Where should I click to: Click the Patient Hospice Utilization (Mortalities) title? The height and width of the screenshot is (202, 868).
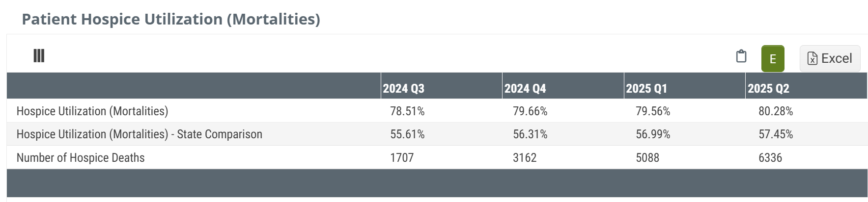tap(171, 19)
